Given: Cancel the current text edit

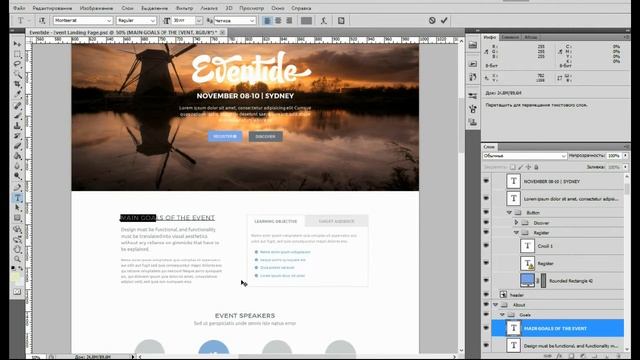Looking at the screenshot, I should [432, 20].
